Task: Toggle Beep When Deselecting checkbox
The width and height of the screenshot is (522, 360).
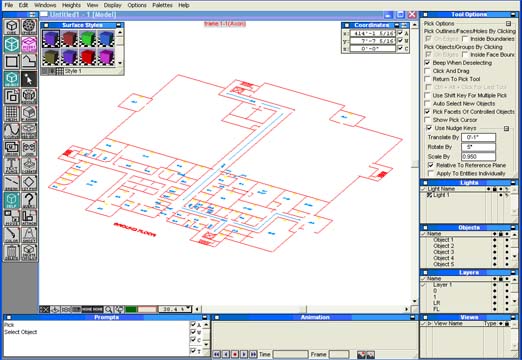Action: coord(427,63)
